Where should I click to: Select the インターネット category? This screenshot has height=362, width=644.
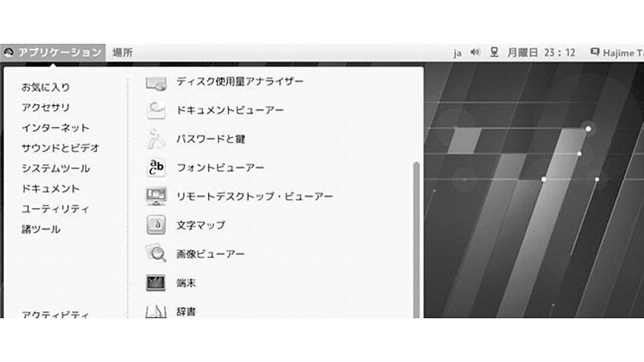55,127
